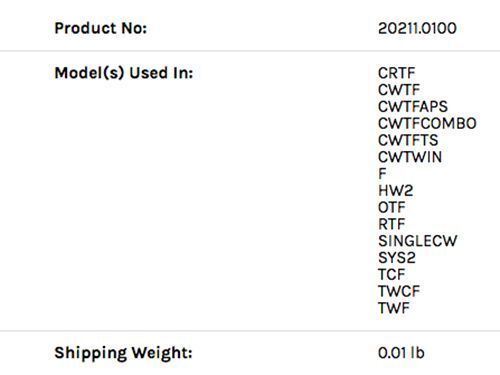Viewport: 500px width, 375px height.
Task: Choose the CWTFCOMBO model entry
Action: [x=427, y=123]
